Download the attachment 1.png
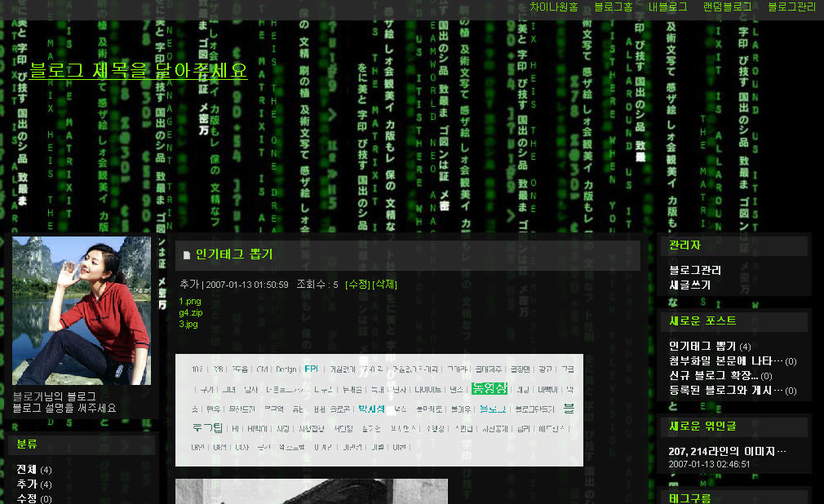The height and width of the screenshot is (504, 824). click(x=190, y=301)
